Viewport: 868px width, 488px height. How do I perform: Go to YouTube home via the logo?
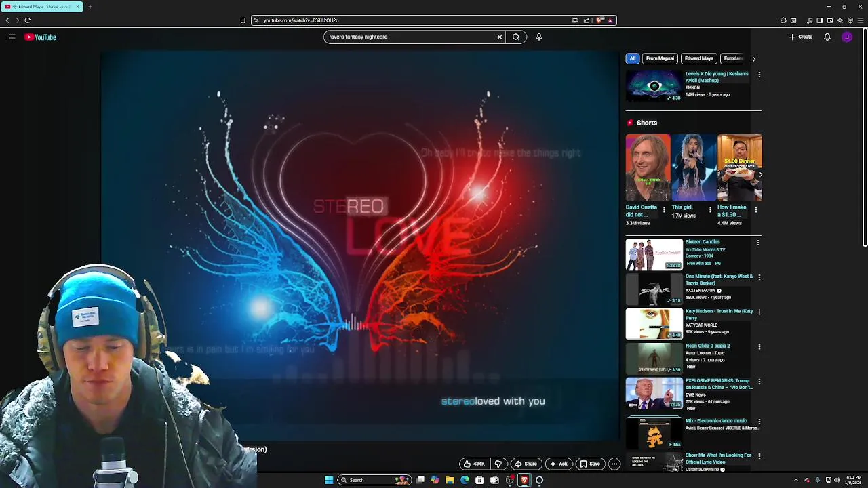coord(41,37)
